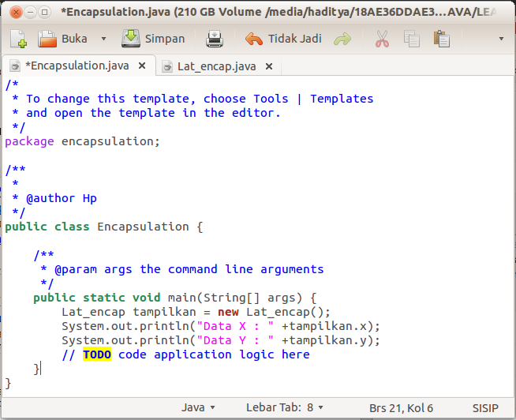Click the class name Encapsulation in the declaration

(x=143, y=227)
